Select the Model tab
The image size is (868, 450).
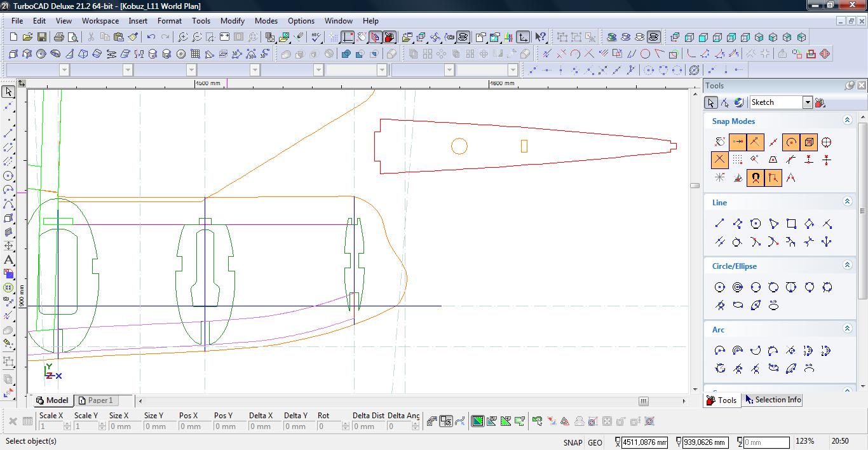click(x=52, y=400)
